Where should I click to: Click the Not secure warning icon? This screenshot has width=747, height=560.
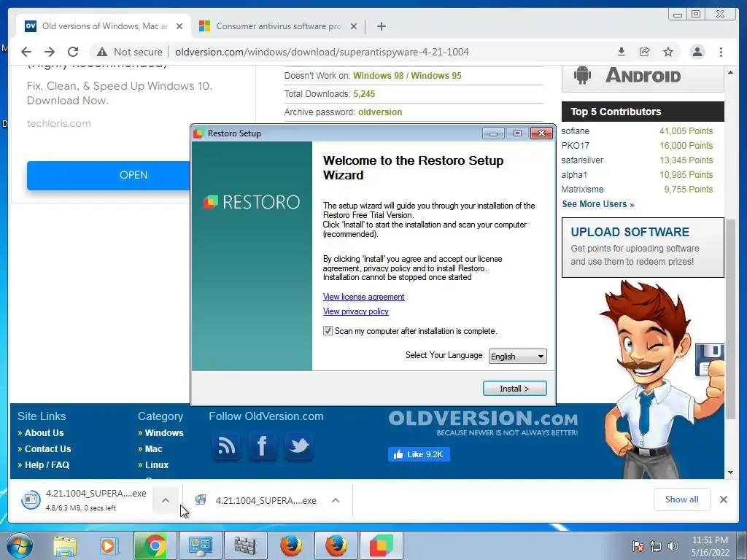101,52
